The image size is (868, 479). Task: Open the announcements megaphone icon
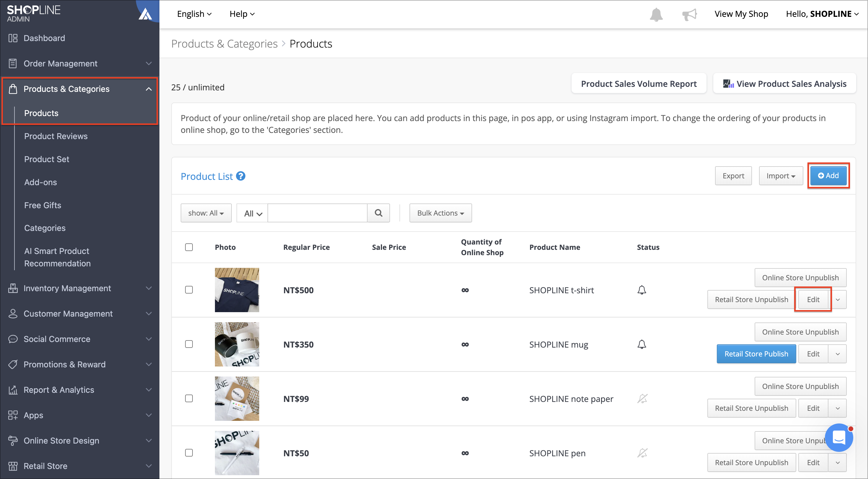pos(689,14)
